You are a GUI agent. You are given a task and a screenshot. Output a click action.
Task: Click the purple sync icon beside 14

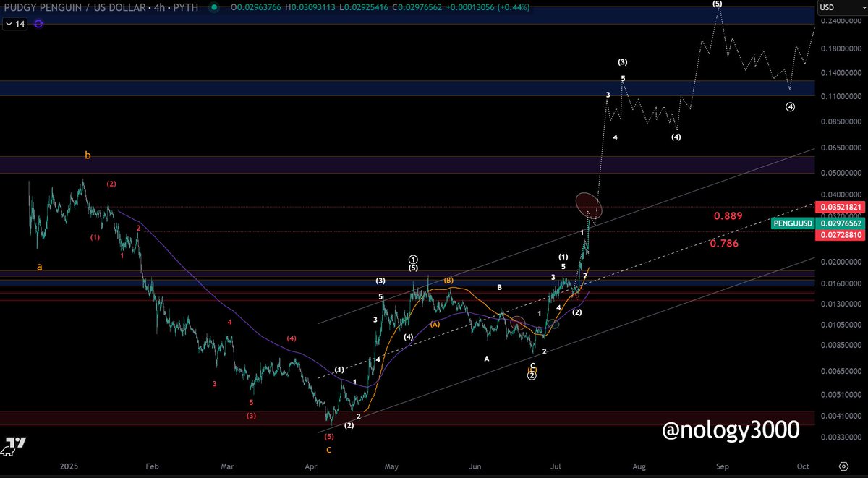(x=38, y=23)
